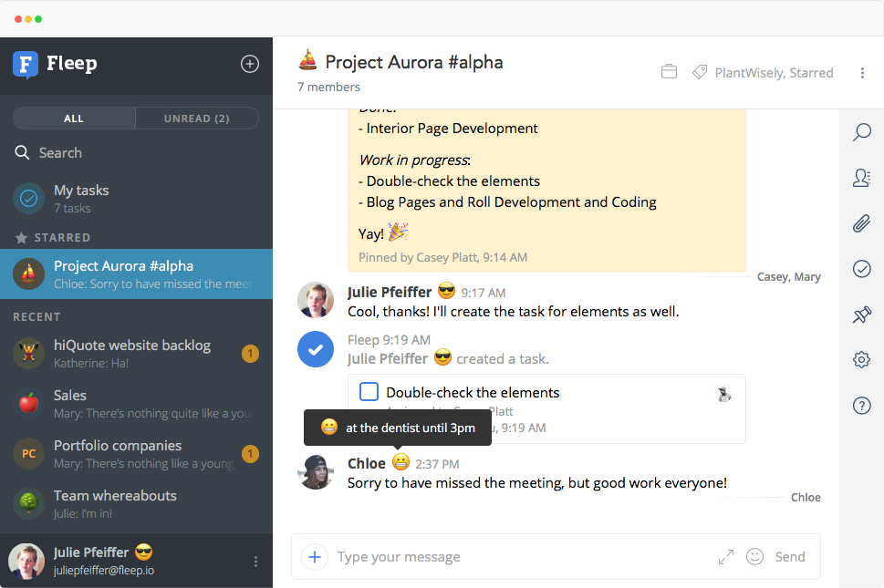884x588 pixels.
Task: Click Chloe's name in the message
Action: click(x=367, y=463)
